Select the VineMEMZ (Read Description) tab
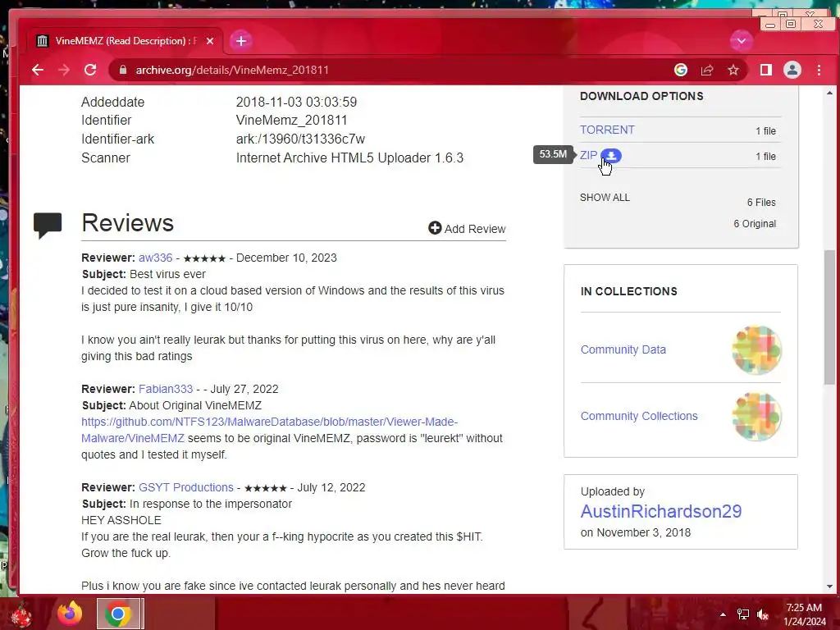Image resolution: width=840 pixels, height=630 pixels. pyautogui.click(x=125, y=41)
